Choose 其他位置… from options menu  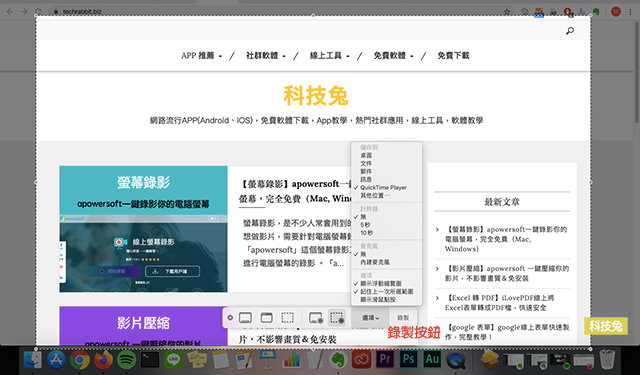coord(375,195)
